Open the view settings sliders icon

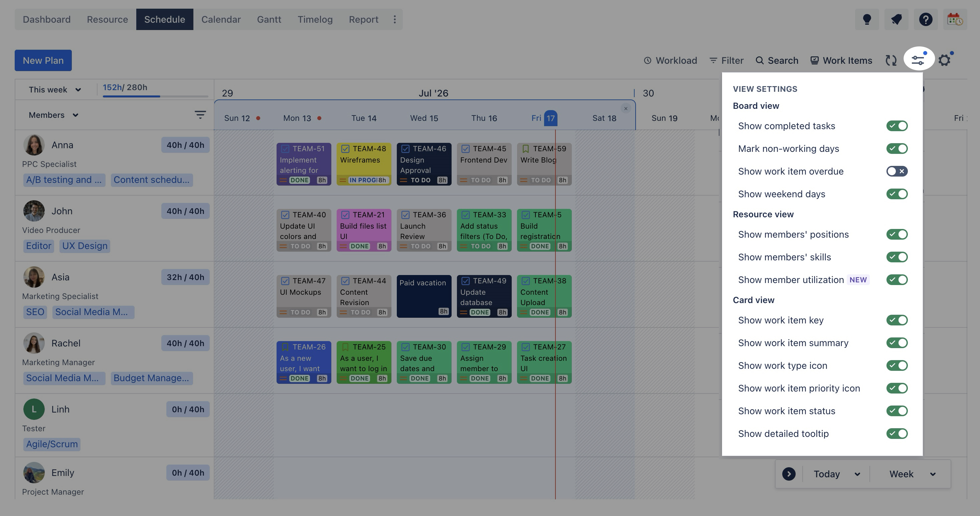click(x=918, y=60)
